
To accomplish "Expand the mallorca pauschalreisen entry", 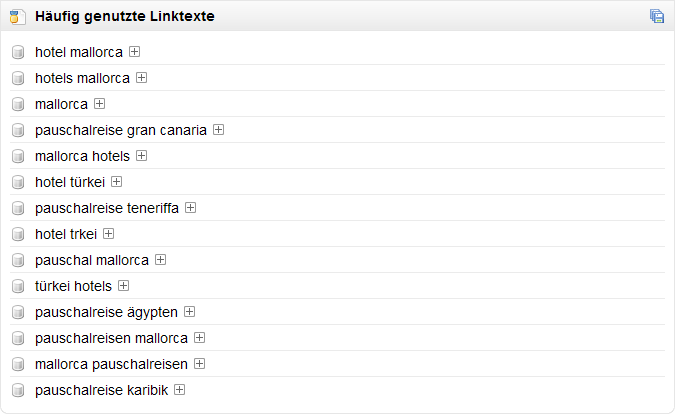I will (x=200, y=364).
